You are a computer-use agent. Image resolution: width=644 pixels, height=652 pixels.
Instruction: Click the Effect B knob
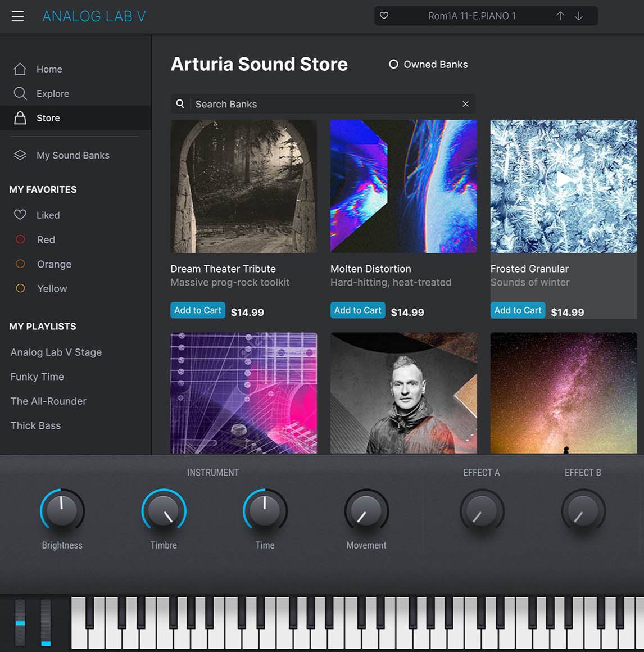[583, 510]
